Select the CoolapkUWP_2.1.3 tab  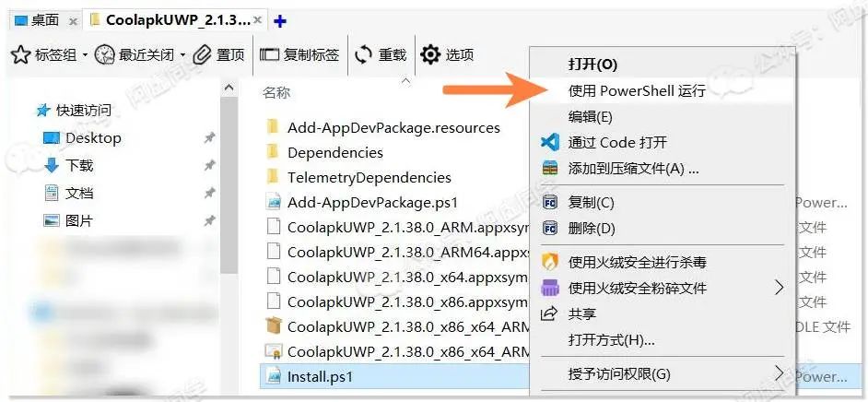(176, 20)
